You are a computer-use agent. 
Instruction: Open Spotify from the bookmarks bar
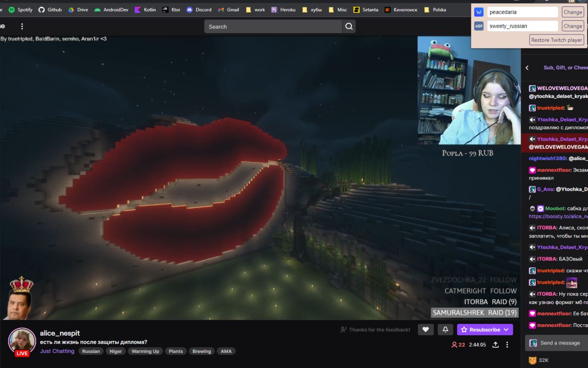[20, 9]
